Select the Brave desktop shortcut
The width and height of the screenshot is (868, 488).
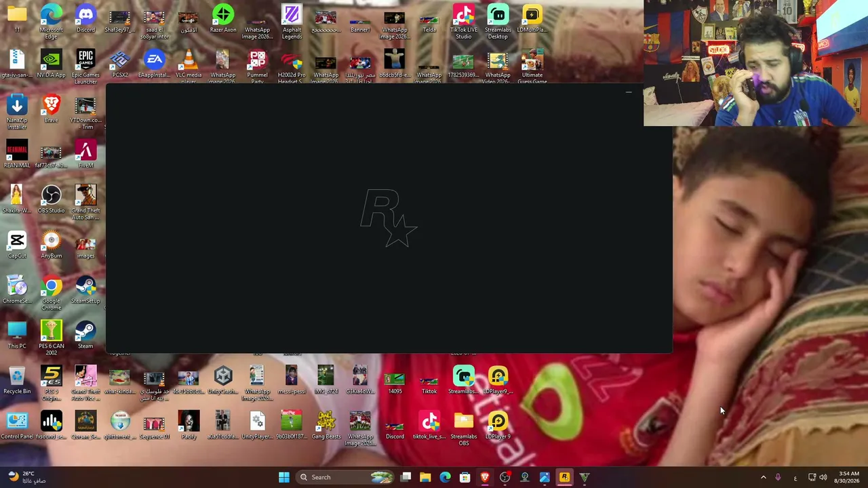coord(51,109)
